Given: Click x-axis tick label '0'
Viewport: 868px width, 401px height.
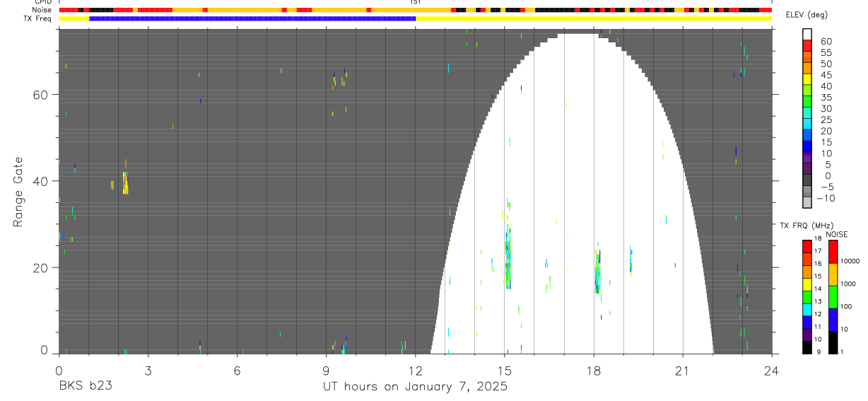Looking at the screenshot, I should pyautogui.click(x=59, y=370).
